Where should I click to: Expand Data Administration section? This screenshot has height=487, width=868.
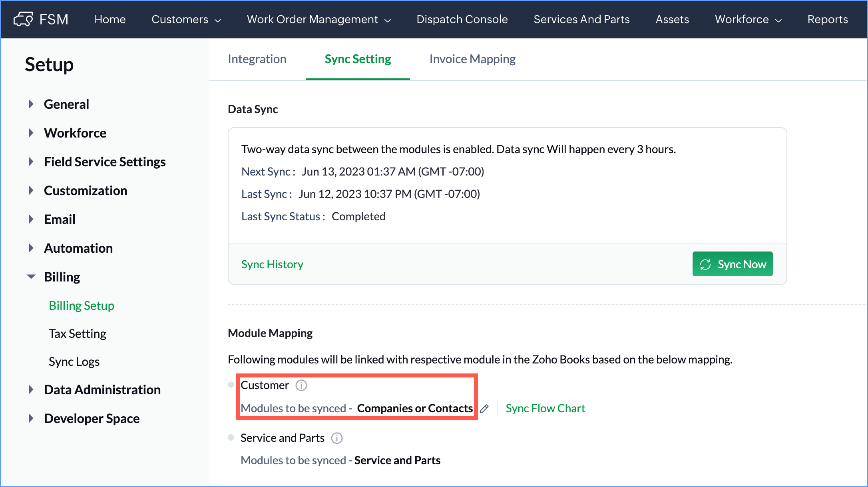31,390
